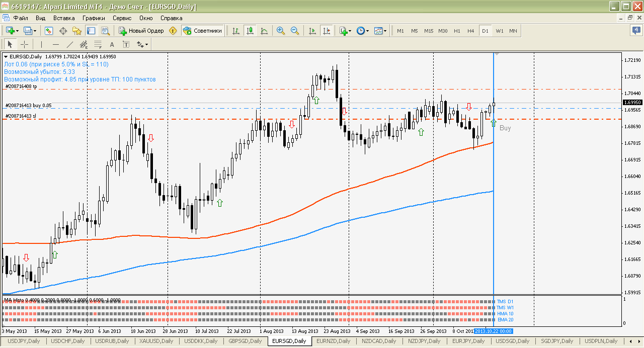Open the Templates icon
Screen dimensions: 644x348
[378, 31]
